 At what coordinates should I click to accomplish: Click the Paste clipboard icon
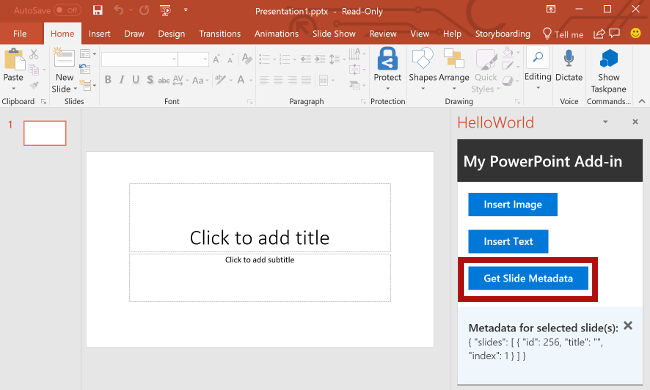point(14,60)
